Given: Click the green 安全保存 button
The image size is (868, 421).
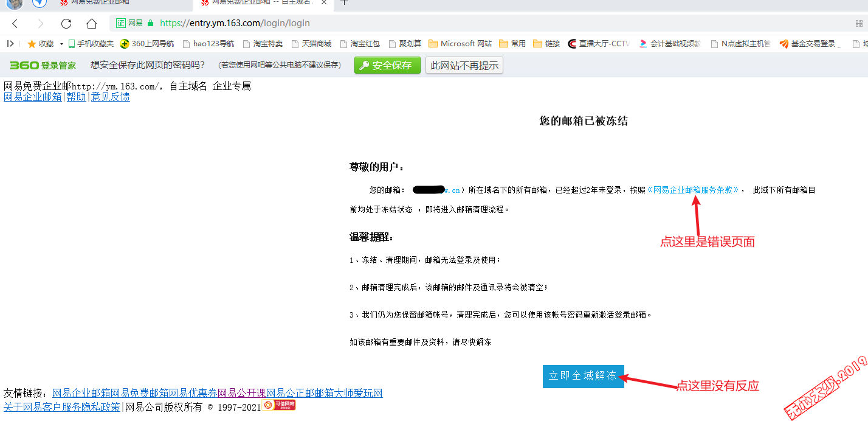Looking at the screenshot, I should point(387,65).
